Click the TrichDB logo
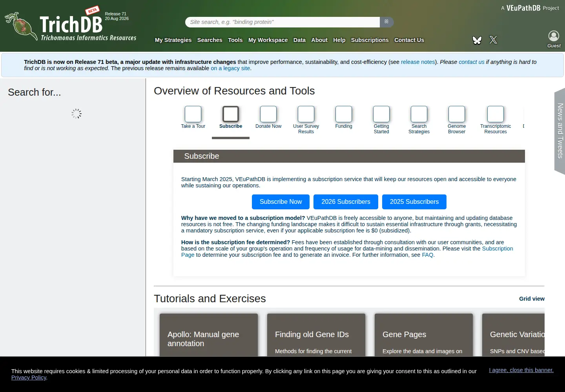This screenshot has height=392, width=565. [71, 26]
